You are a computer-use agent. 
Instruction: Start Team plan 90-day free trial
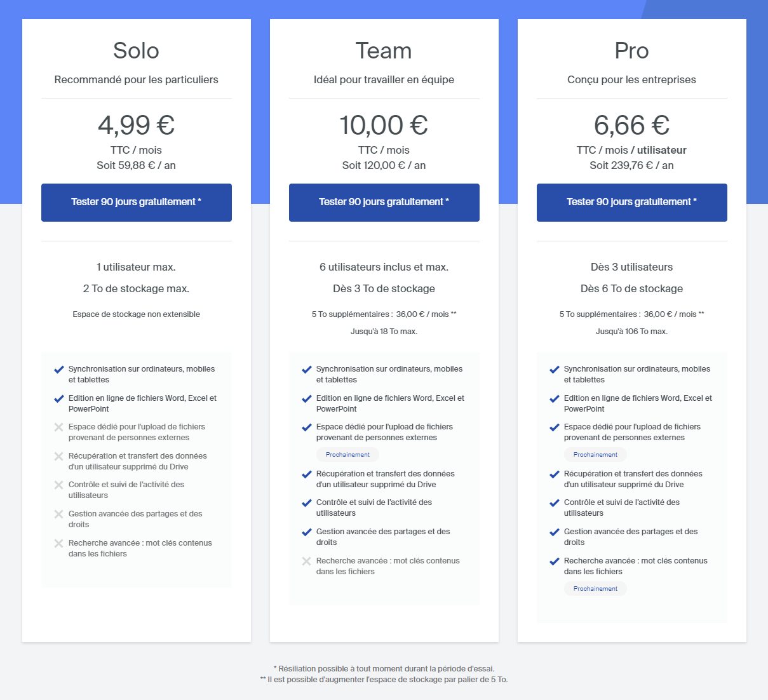click(x=384, y=203)
